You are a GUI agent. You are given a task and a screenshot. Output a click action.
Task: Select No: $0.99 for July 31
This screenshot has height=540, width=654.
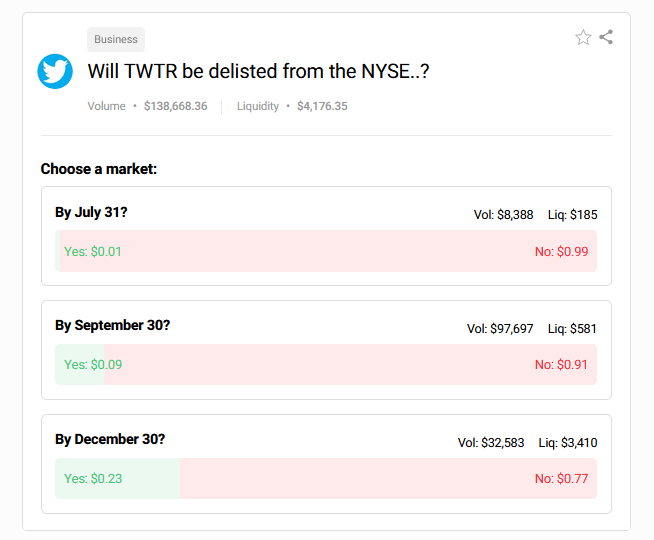561,251
